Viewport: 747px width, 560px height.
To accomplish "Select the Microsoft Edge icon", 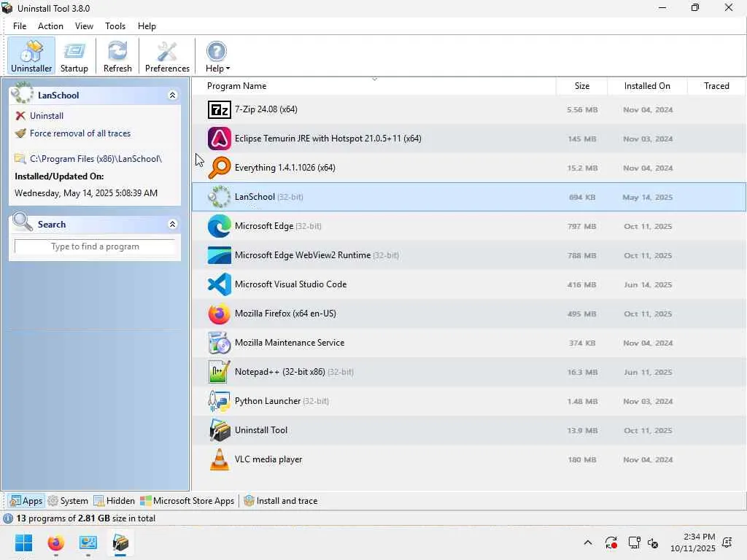I will [219, 226].
